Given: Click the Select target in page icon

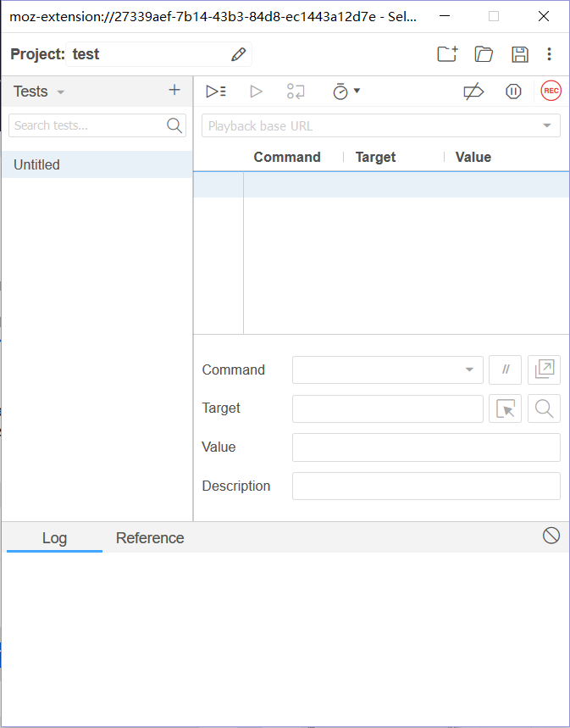Looking at the screenshot, I should tap(506, 409).
